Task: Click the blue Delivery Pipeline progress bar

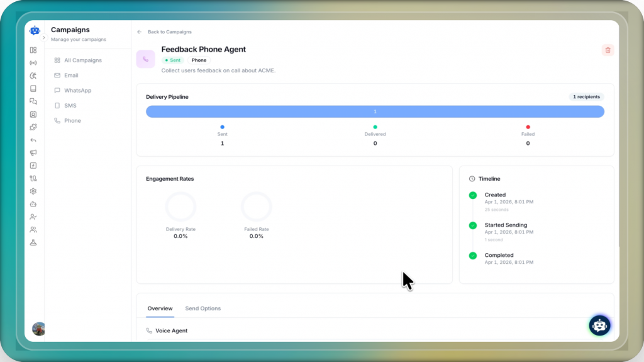Action: click(375, 111)
